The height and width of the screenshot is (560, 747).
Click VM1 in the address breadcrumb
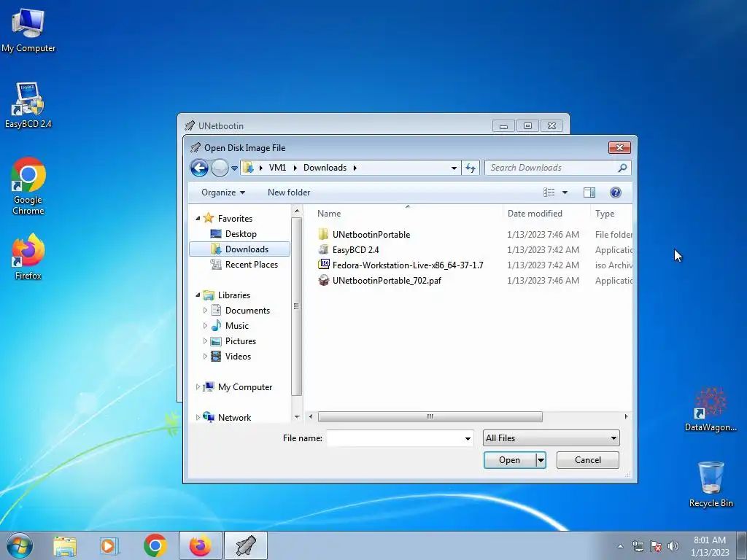(x=277, y=168)
